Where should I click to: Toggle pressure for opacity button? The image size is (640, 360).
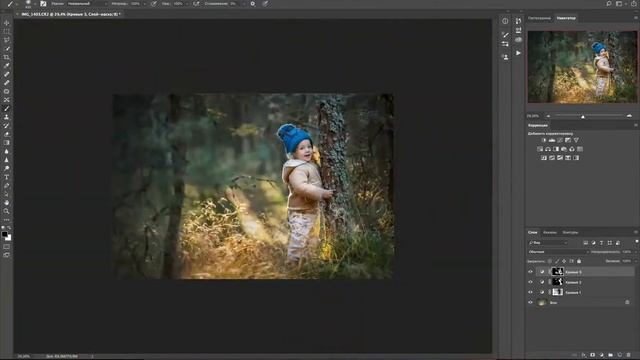(154, 4)
